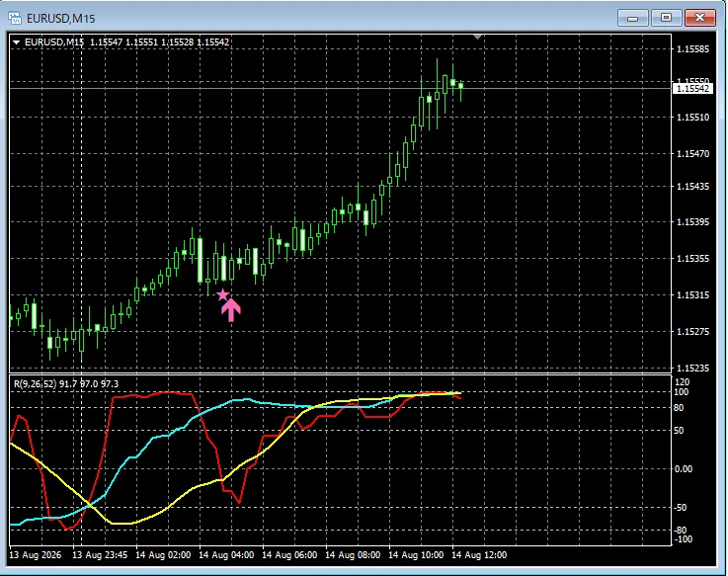Viewport: 728px width, 576px height.
Task: Click time label 14 Aug 04:00
Action: click(x=226, y=554)
